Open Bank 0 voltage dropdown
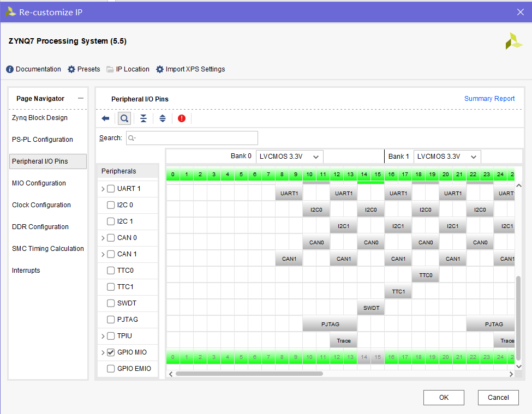Screen dimensions: 532x414 289,157
